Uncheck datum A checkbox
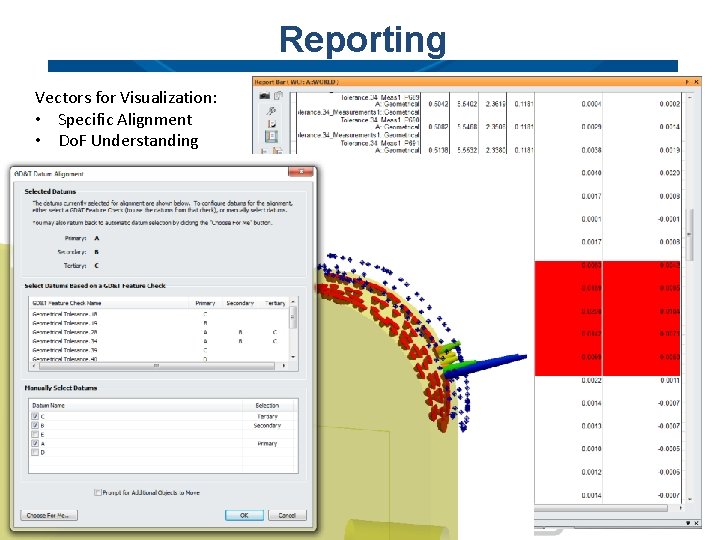The image size is (720, 540). (35, 444)
